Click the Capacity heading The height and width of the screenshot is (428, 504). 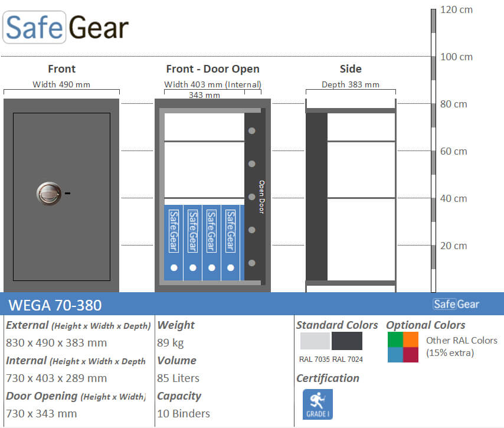click(x=179, y=396)
